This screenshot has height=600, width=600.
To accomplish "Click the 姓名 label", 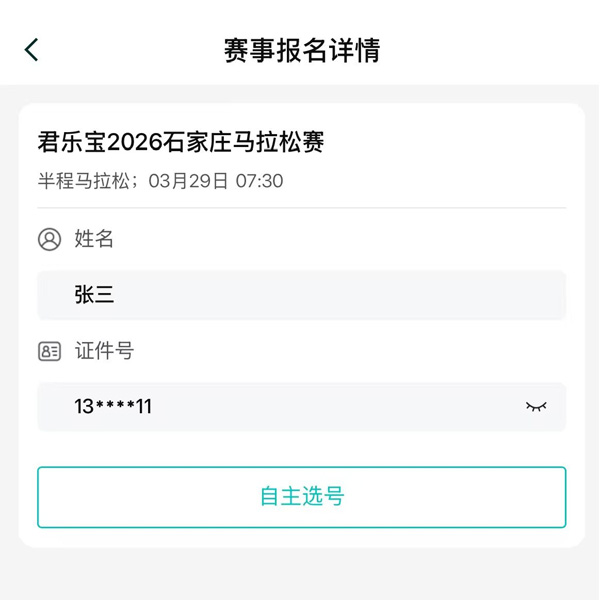I will pos(94,239).
